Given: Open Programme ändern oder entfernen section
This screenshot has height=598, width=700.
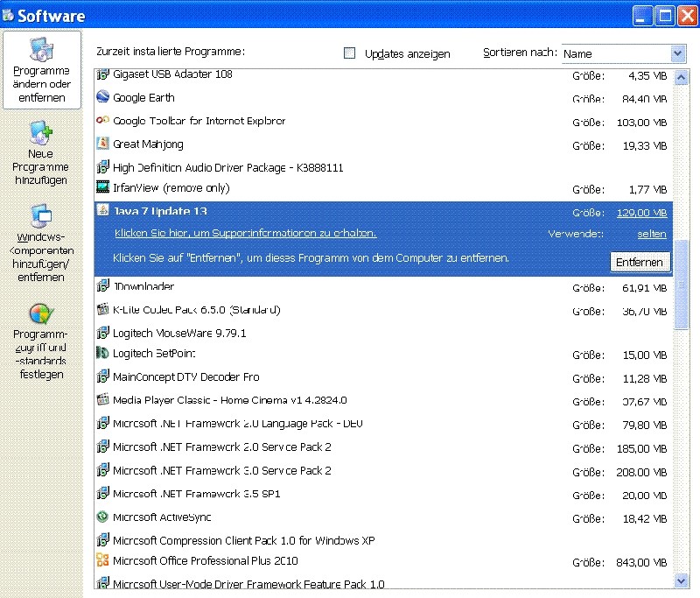Looking at the screenshot, I should point(41,70).
